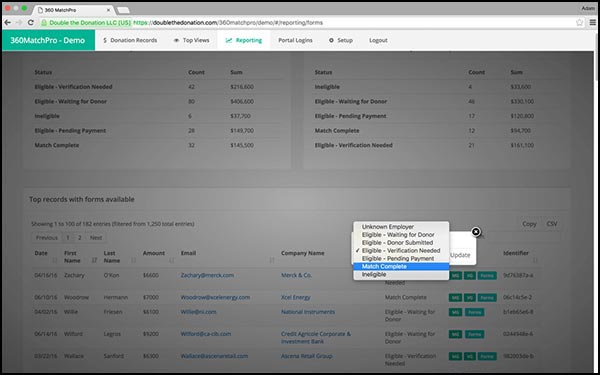Export table using CSV button
Image resolution: width=600 pixels, height=375 pixels.
pyautogui.click(x=552, y=224)
